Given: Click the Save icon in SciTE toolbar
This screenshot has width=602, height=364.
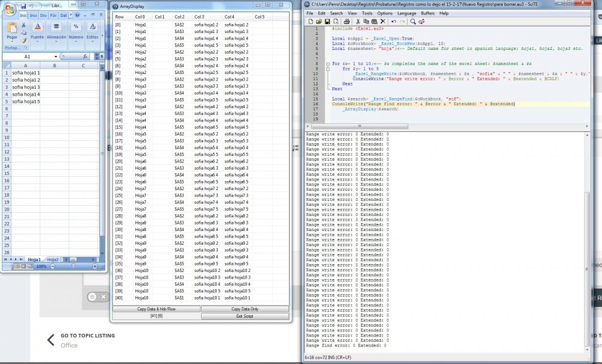Looking at the screenshot, I should pos(327,21).
